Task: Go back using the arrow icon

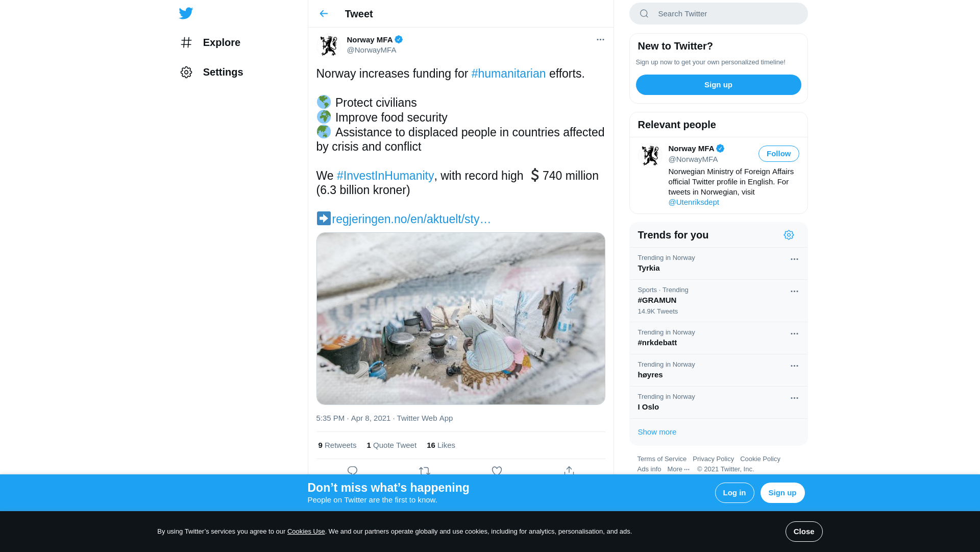Action: [x=324, y=14]
